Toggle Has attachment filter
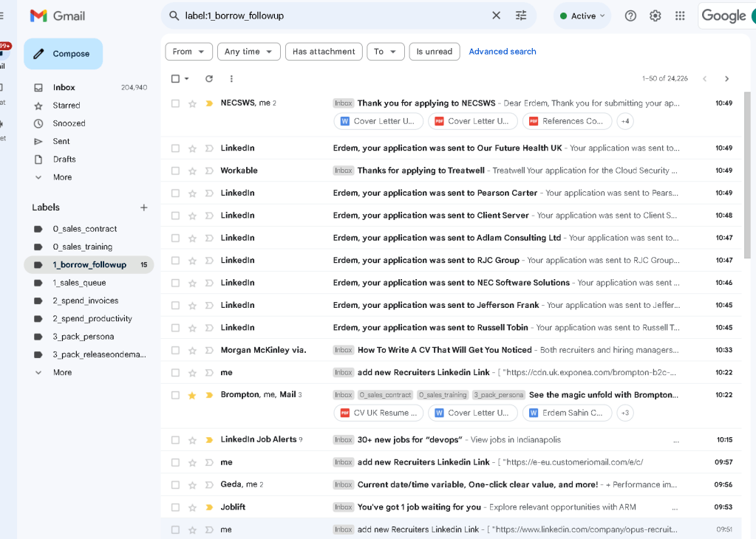Screen dimensions: 756x539 tap(324, 52)
